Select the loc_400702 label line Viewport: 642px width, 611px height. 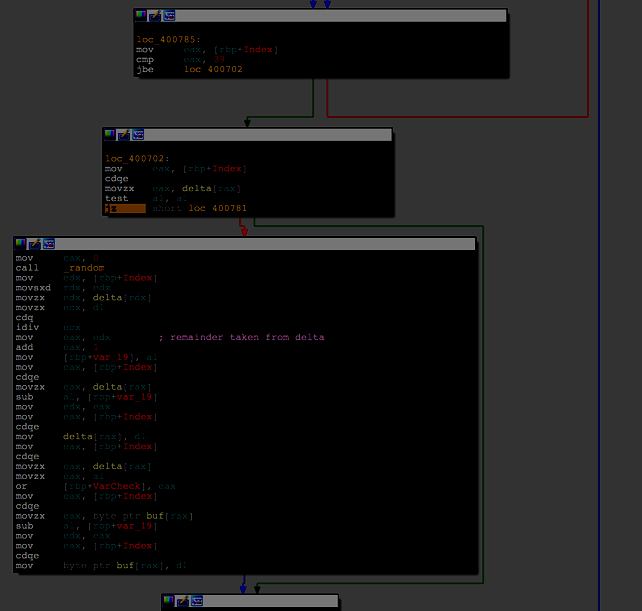[136, 158]
